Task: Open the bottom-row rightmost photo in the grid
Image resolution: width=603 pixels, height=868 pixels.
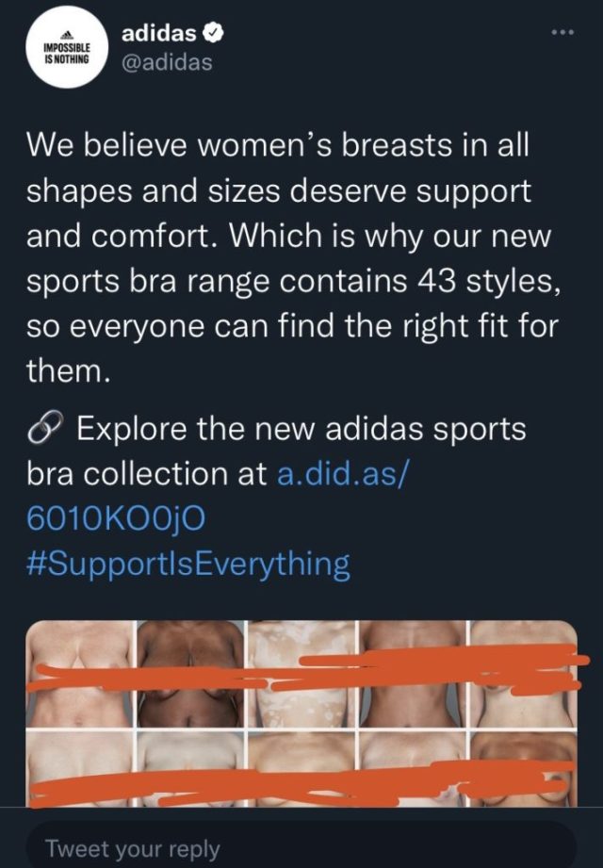Action: [523, 769]
